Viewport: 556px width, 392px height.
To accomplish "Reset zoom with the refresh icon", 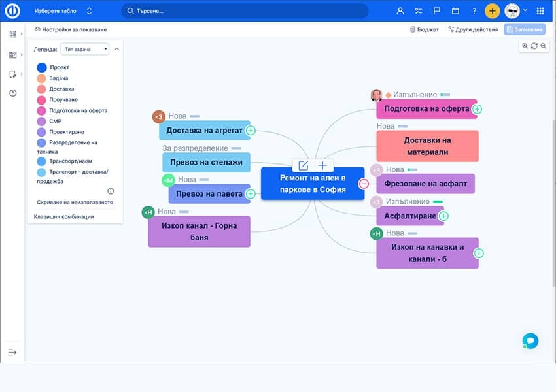I will pyautogui.click(x=534, y=46).
